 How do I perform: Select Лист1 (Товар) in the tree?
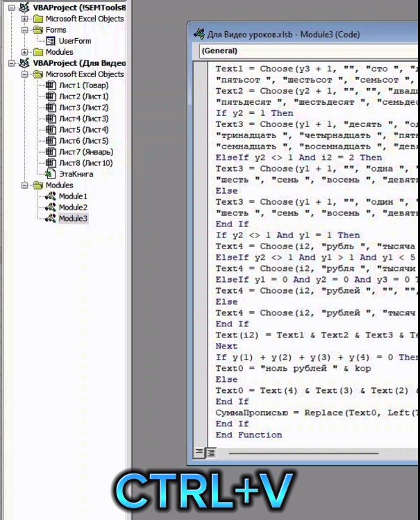84,85
